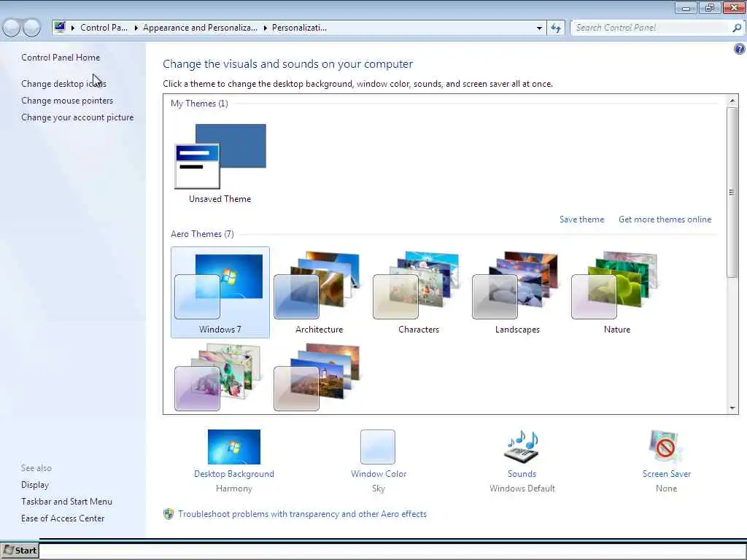This screenshot has height=560, width=747.
Task: Open the address bar history dropdown
Action: pos(539,28)
